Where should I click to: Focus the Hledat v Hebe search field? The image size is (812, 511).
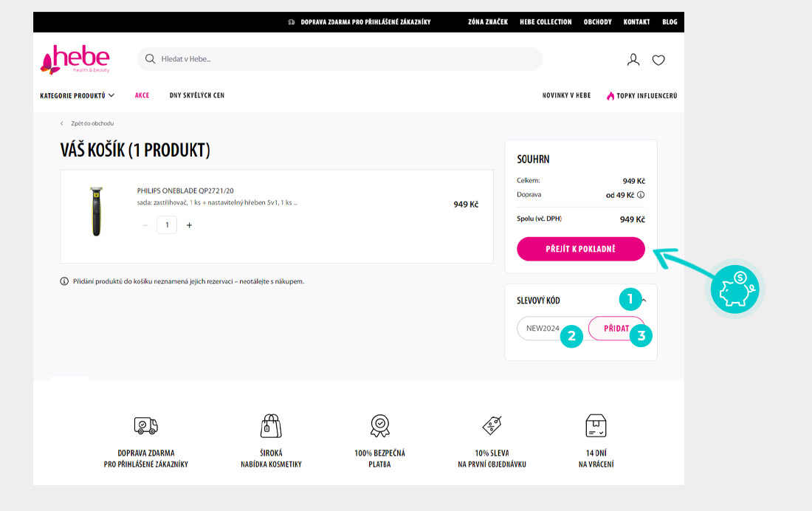pos(340,59)
